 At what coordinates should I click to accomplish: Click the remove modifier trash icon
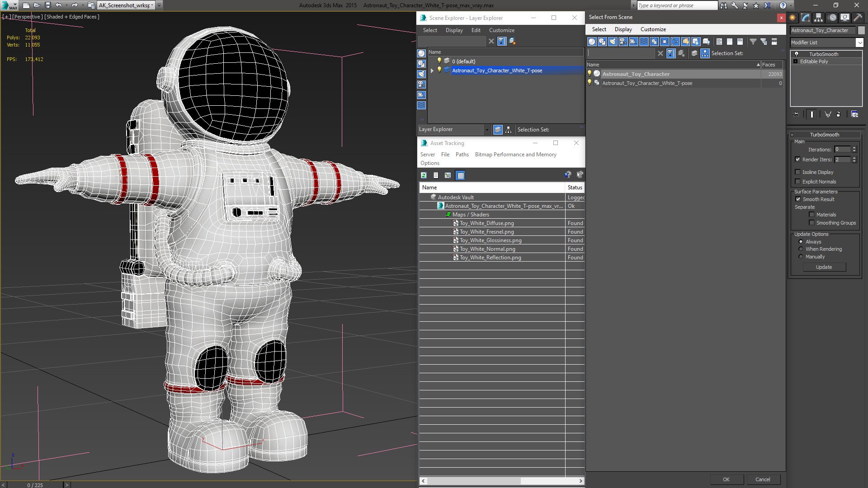[x=839, y=114]
